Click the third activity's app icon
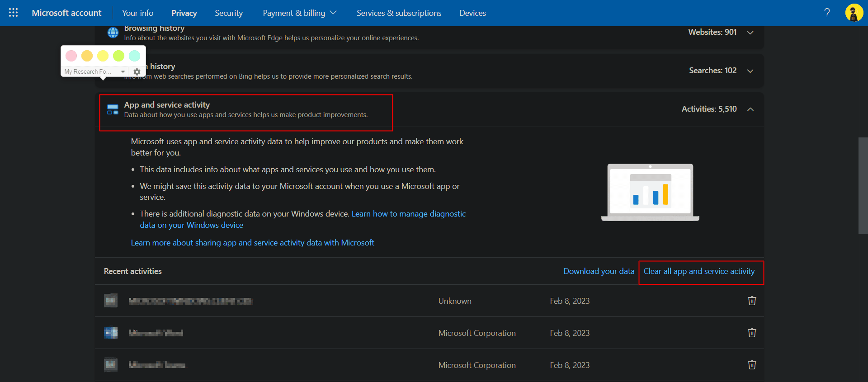Viewport: 868px width, 382px height. click(111, 365)
